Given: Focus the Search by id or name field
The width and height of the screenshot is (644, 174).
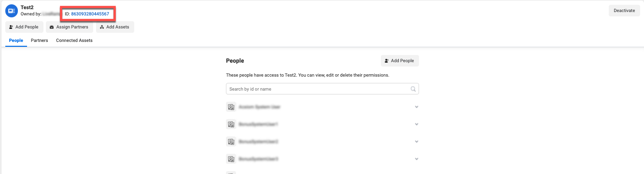Looking at the screenshot, I should [322, 89].
